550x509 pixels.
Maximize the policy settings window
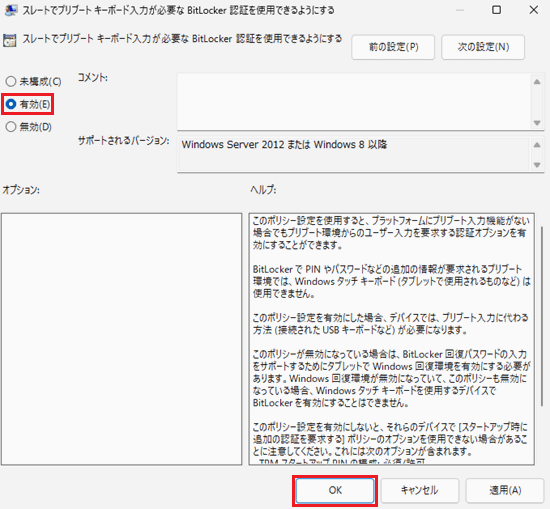tap(496, 10)
